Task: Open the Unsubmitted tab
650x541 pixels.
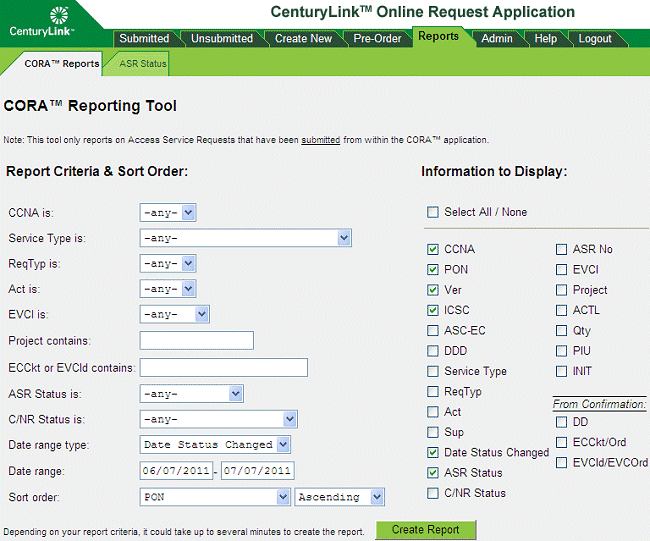Action: (222, 39)
